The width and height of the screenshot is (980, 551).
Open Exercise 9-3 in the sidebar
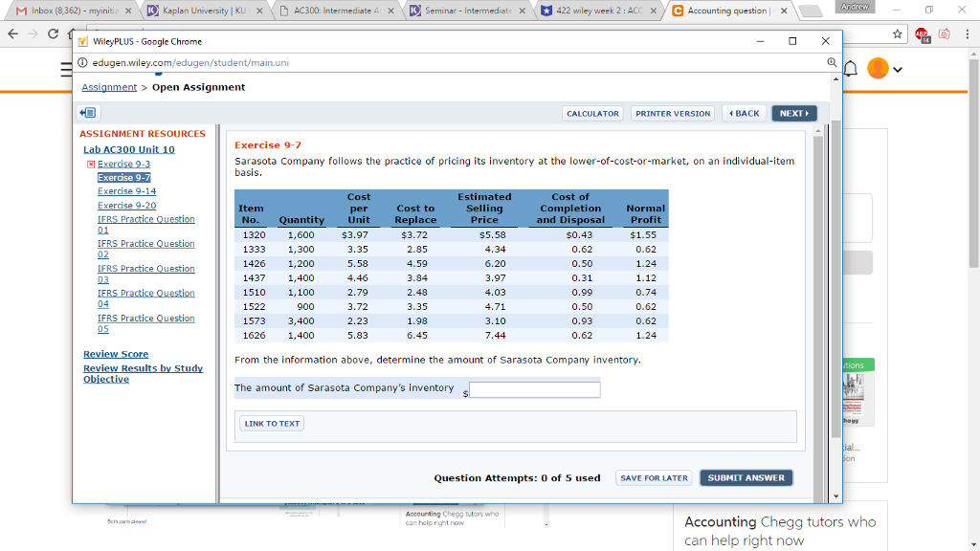point(123,164)
